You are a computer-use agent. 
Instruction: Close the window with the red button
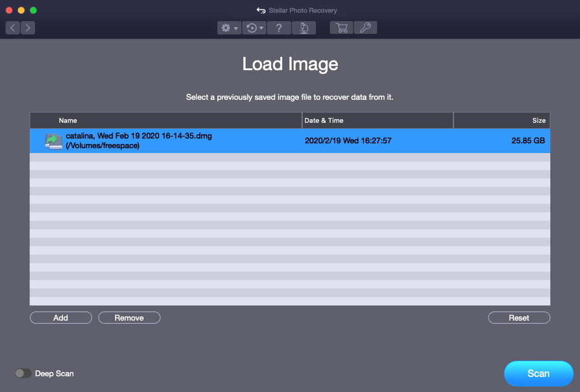pyautogui.click(x=9, y=10)
